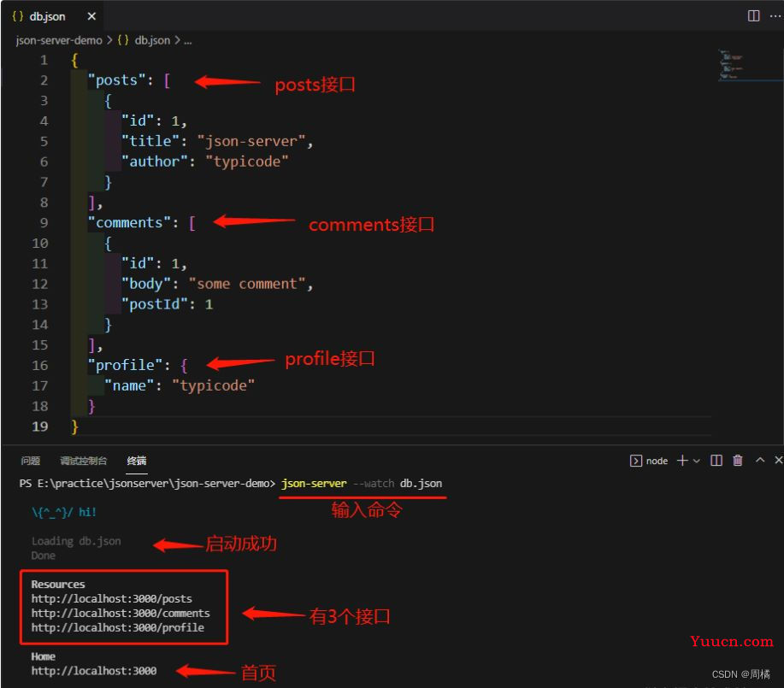The height and width of the screenshot is (688, 784).
Task: Maximize the panel with the up chevron
Action: [760, 460]
